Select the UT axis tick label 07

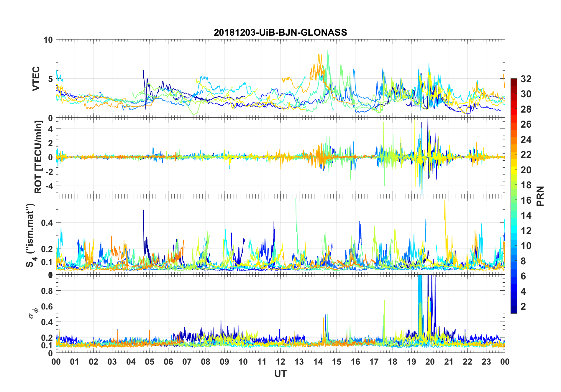click(x=187, y=362)
